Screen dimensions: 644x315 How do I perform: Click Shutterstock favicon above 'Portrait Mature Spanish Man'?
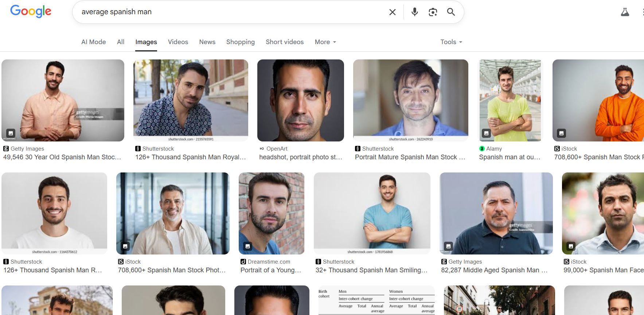click(x=358, y=149)
